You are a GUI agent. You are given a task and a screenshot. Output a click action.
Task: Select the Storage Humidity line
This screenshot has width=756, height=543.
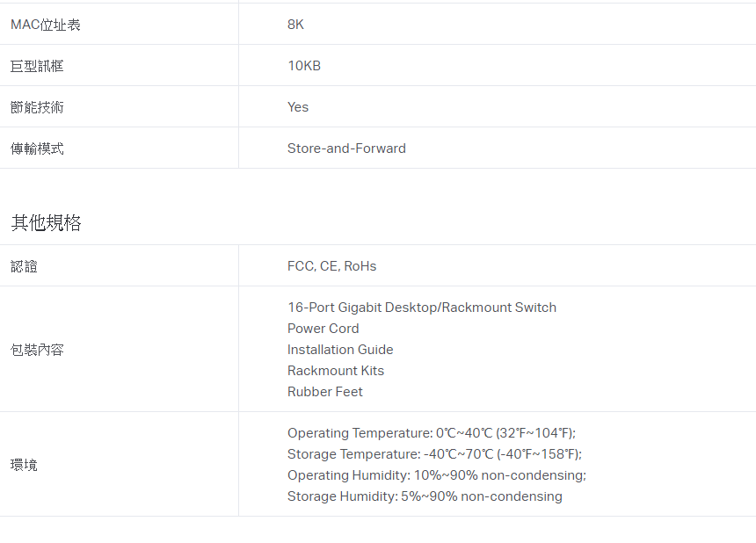425,496
